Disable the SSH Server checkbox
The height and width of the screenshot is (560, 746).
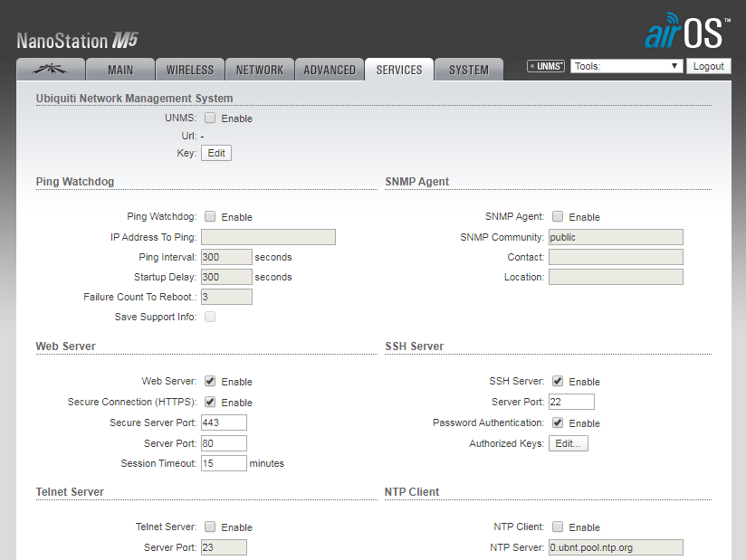point(558,381)
